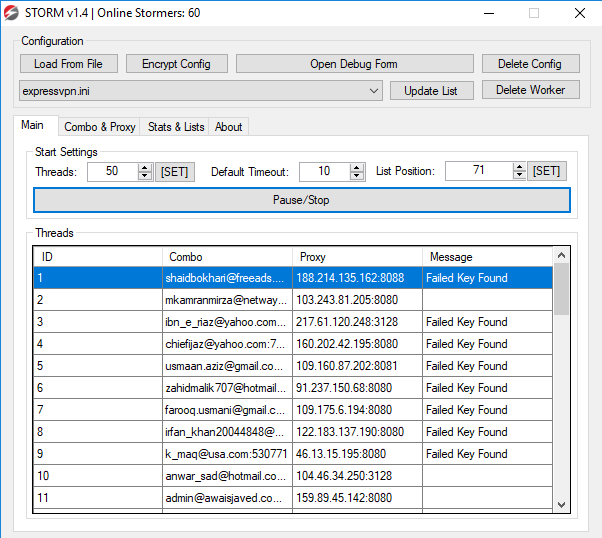This screenshot has width=602, height=538.
Task: Click SET button next to Threads
Action: pos(175,172)
